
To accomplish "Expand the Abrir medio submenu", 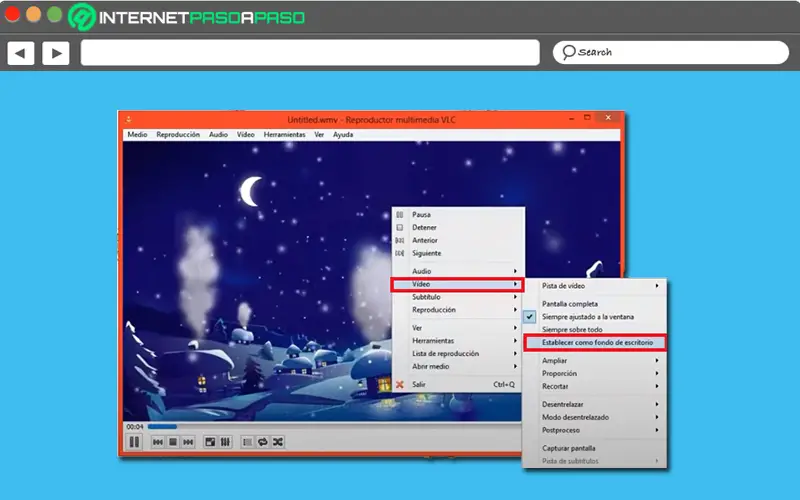I will pos(458,366).
